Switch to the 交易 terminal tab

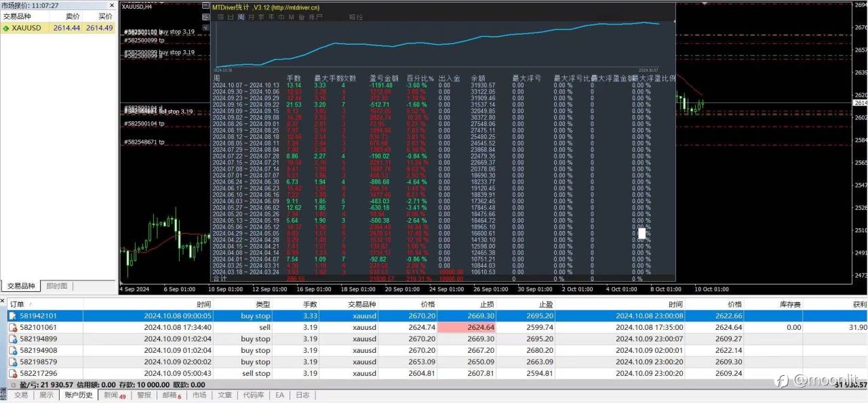[21, 395]
